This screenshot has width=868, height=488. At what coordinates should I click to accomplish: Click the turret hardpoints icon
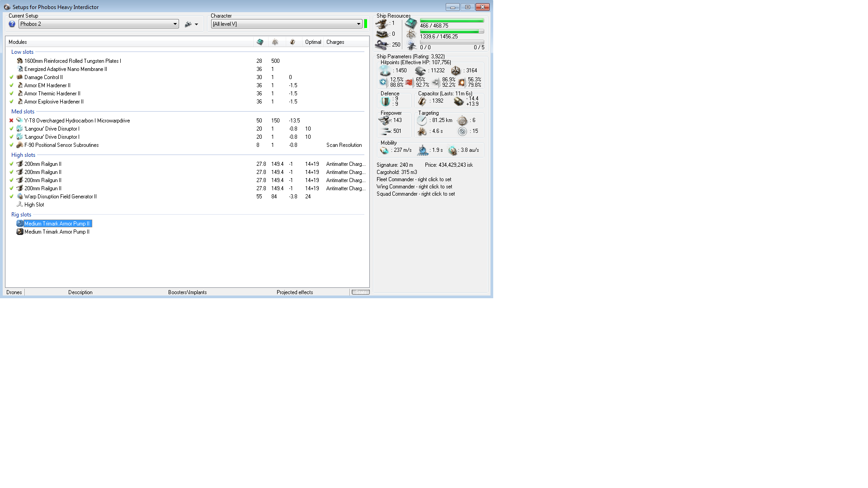[382, 23]
